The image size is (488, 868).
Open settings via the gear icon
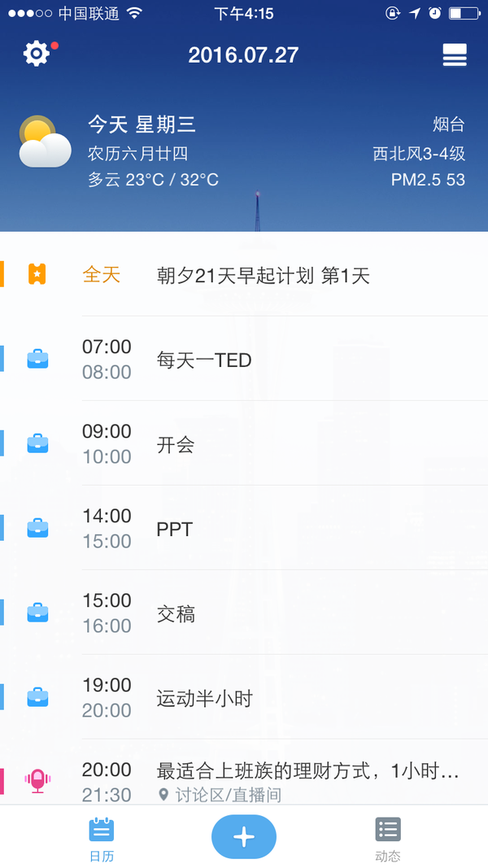tap(37, 55)
